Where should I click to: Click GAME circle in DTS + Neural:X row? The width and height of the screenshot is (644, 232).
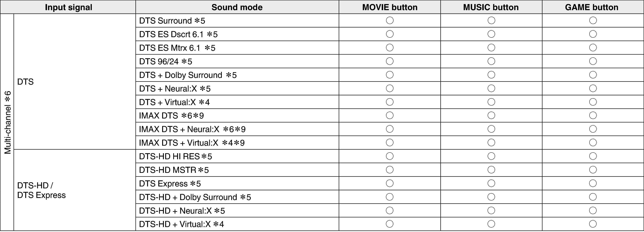593,88
